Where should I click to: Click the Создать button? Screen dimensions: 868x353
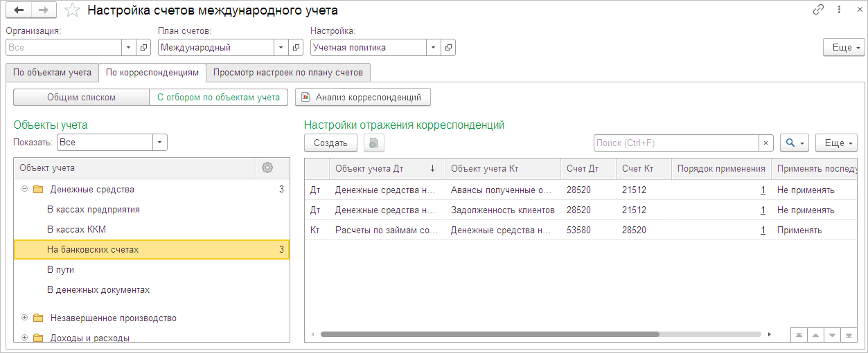tap(330, 143)
